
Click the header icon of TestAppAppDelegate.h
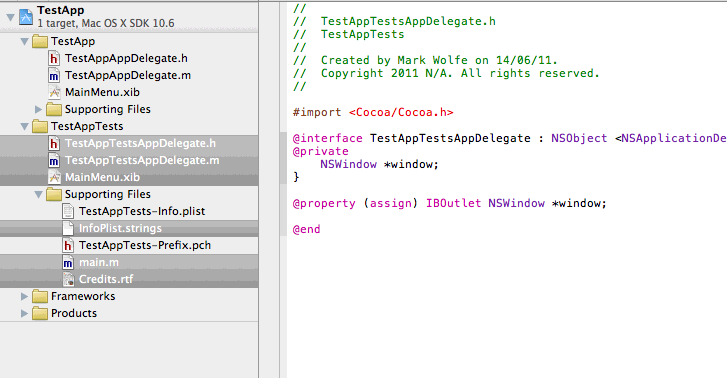pyautogui.click(x=54, y=58)
